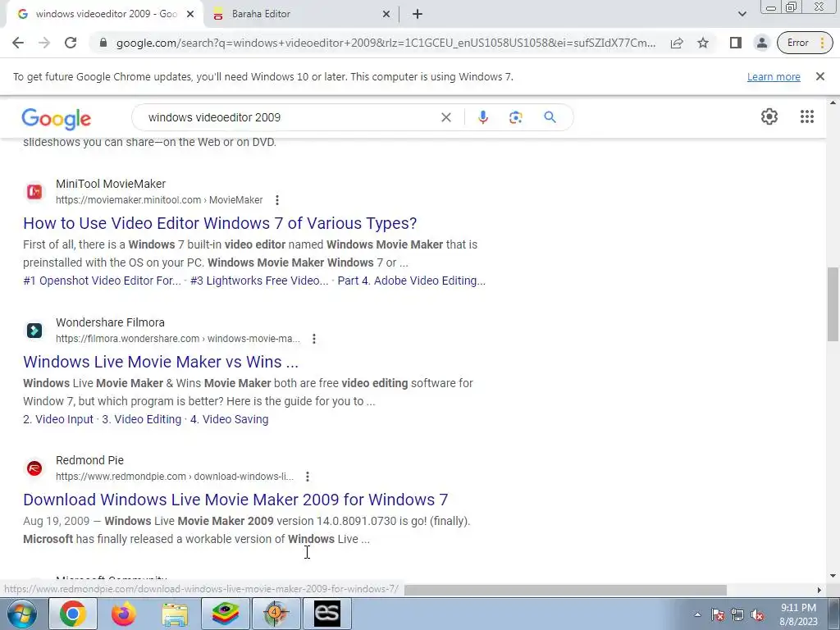Click the MiniTool MovieMaker favicon
This screenshot has height=630, width=840.
[34, 192]
